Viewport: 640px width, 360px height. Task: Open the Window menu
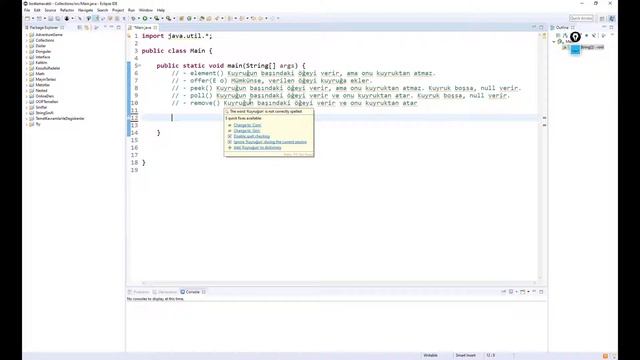[x=146, y=10]
